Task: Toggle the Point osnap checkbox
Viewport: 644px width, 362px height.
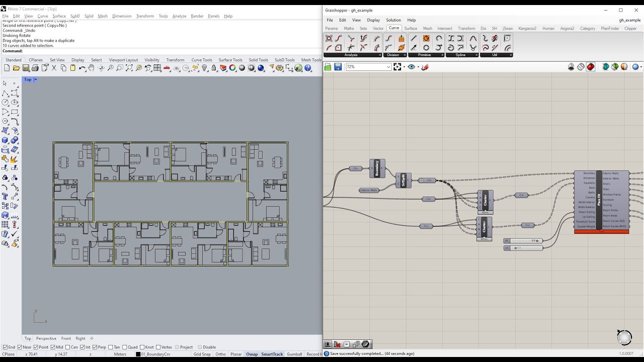Action: [x=36, y=347]
